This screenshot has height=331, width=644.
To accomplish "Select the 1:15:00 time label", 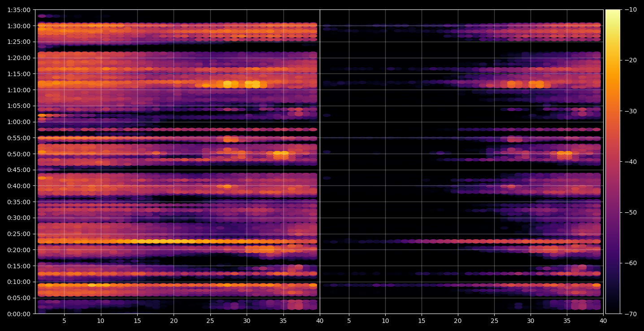I will tap(19, 74).
